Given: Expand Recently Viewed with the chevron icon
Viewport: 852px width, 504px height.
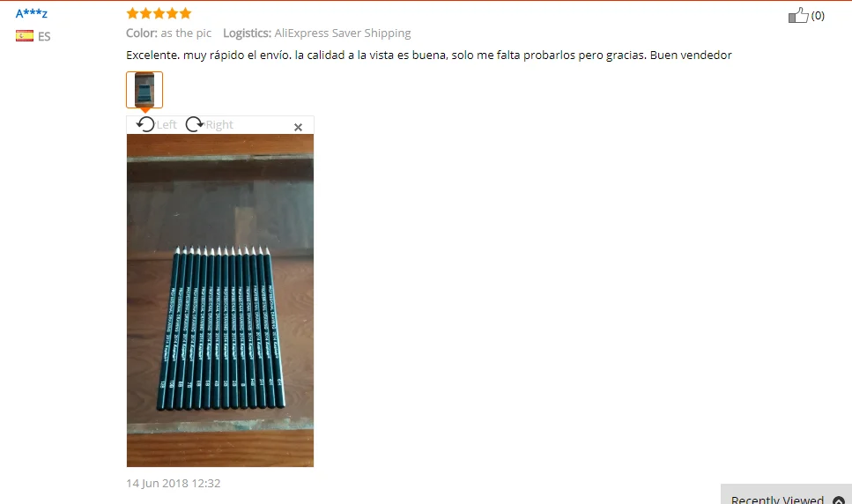Looking at the screenshot, I should [x=839, y=500].
